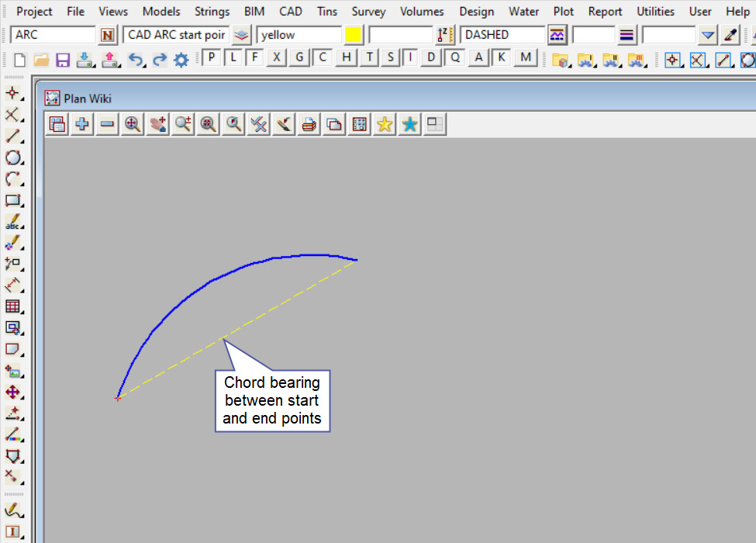Toggle the 'G' snap button

[299, 57]
